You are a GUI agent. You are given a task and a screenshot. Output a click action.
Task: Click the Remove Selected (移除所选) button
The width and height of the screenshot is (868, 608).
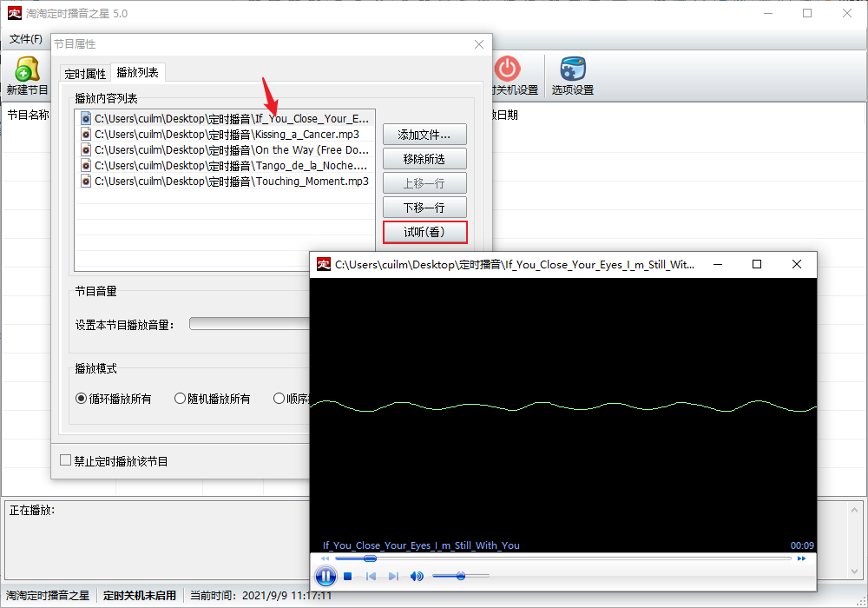click(424, 159)
